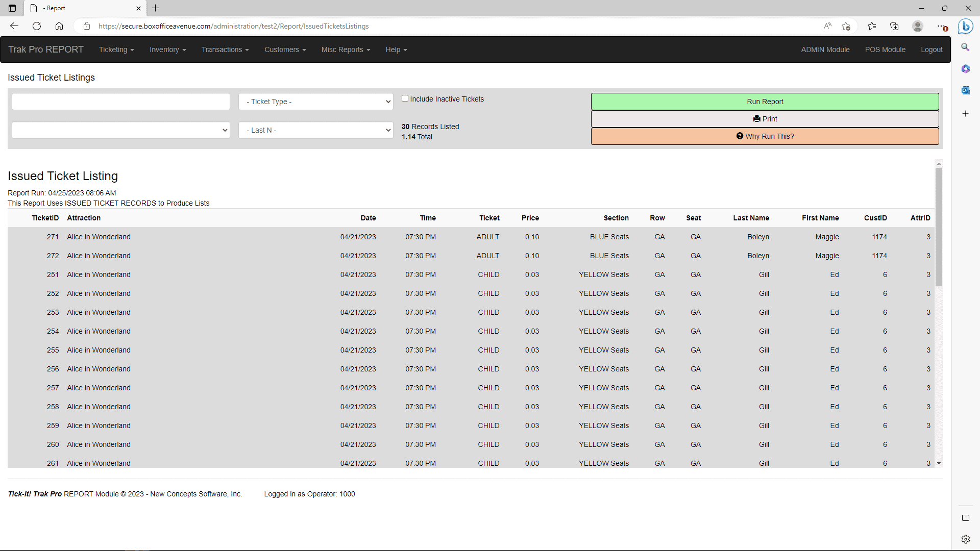
Task: Select ticket row 258
Action: (471, 407)
